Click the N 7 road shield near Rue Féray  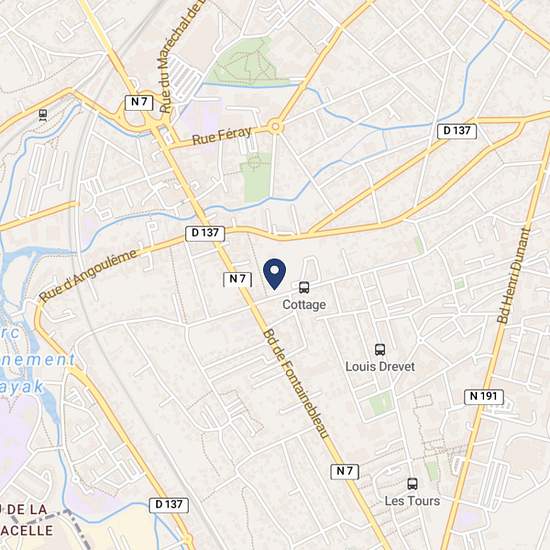(139, 102)
